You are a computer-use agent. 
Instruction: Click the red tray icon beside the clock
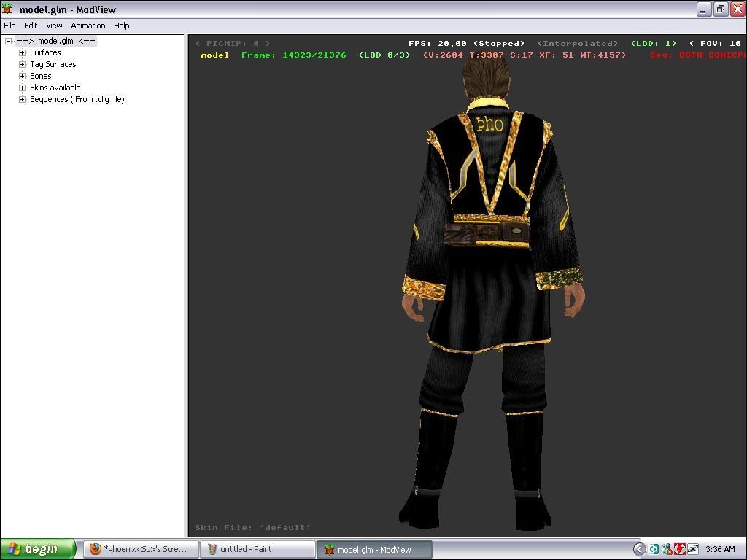[679, 549]
